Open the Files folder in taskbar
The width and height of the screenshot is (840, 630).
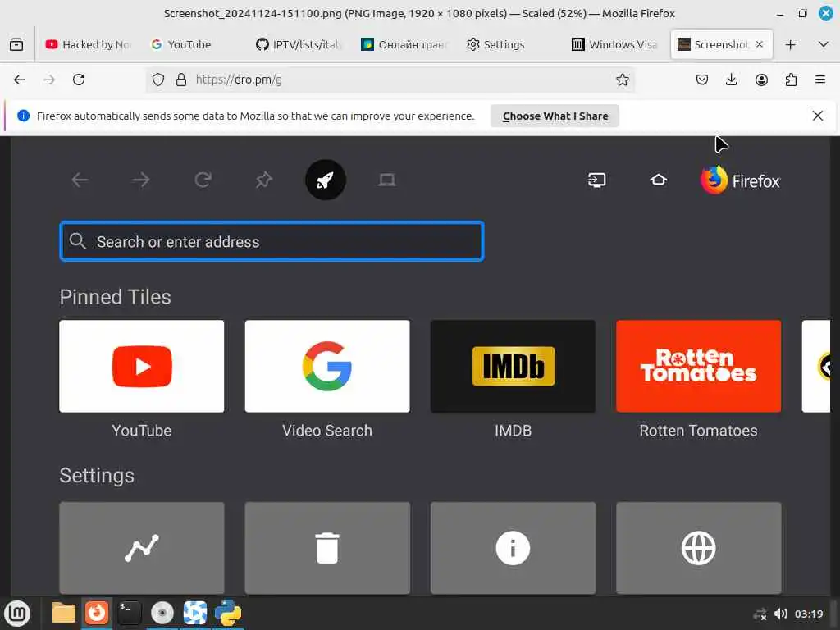pyautogui.click(x=64, y=614)
